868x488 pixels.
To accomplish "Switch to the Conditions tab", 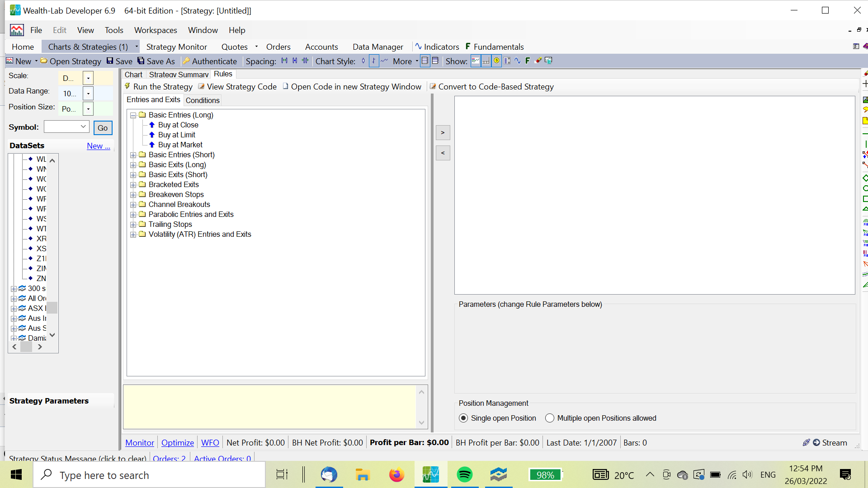I will [203, 100].
